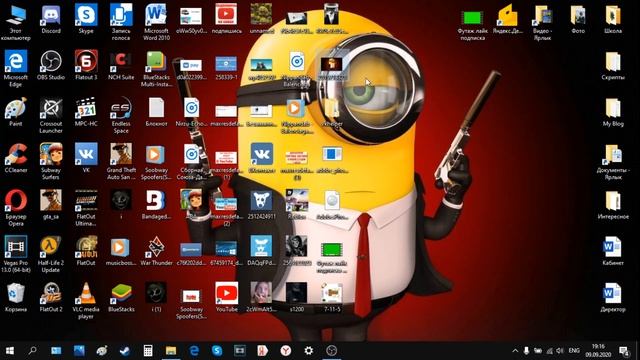Open Settings gear in the taskbar
Viewport: 640px width, 360px height.
309,350
